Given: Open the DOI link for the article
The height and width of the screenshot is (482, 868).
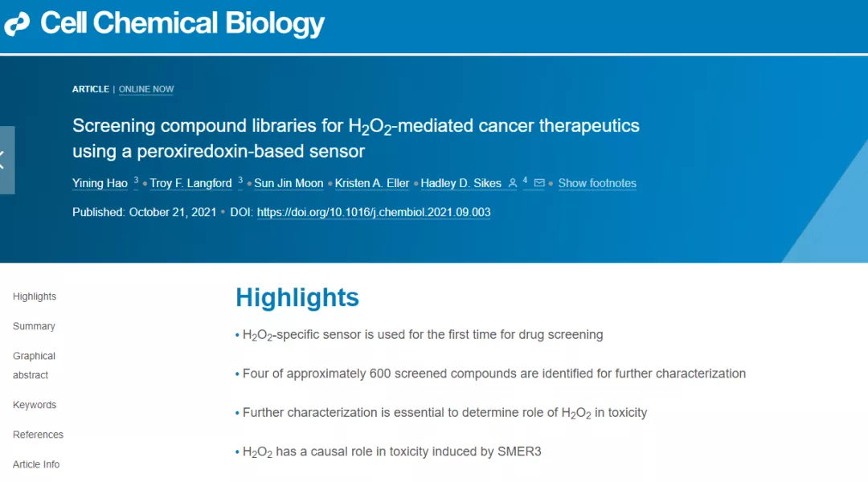Looking at the screenshot, I should pyautogui.click(x=374, y=213).
